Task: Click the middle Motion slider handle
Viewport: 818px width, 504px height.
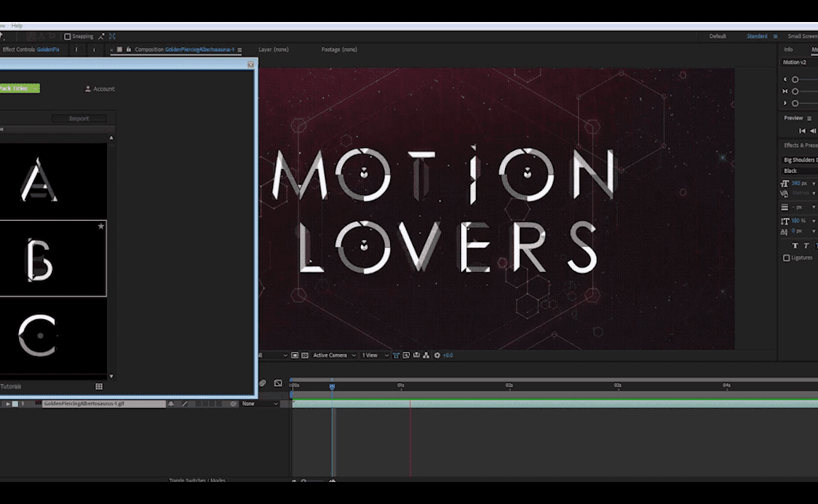Action: pos(795,91)
